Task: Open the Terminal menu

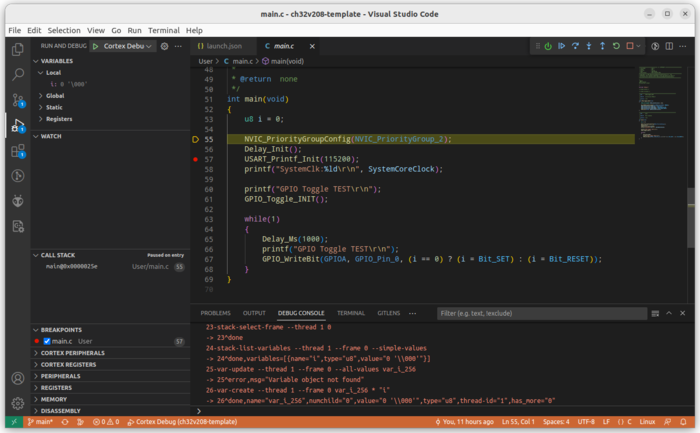Action: (x=163, y=30)
